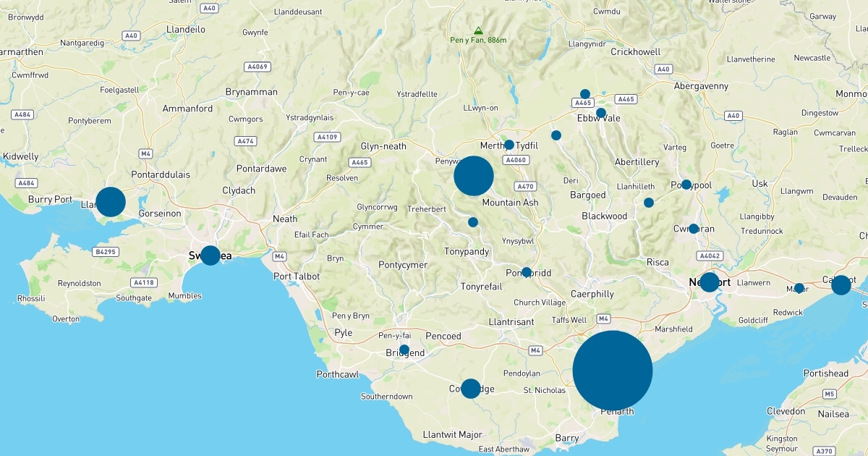
Task: Select the A4109 road shield
Action: coord(327,137)
